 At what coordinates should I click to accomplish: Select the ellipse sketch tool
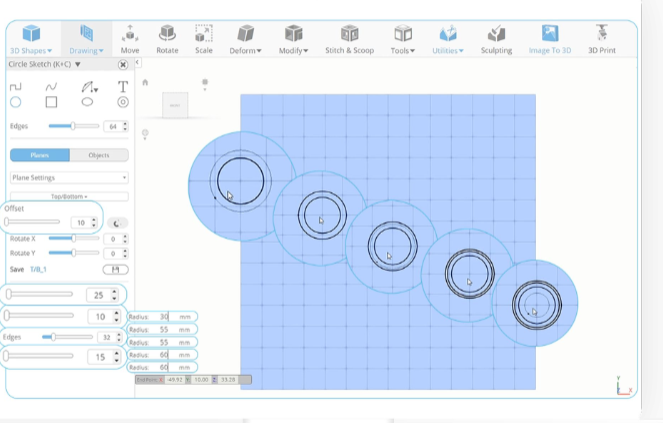[x=87, y=102]
